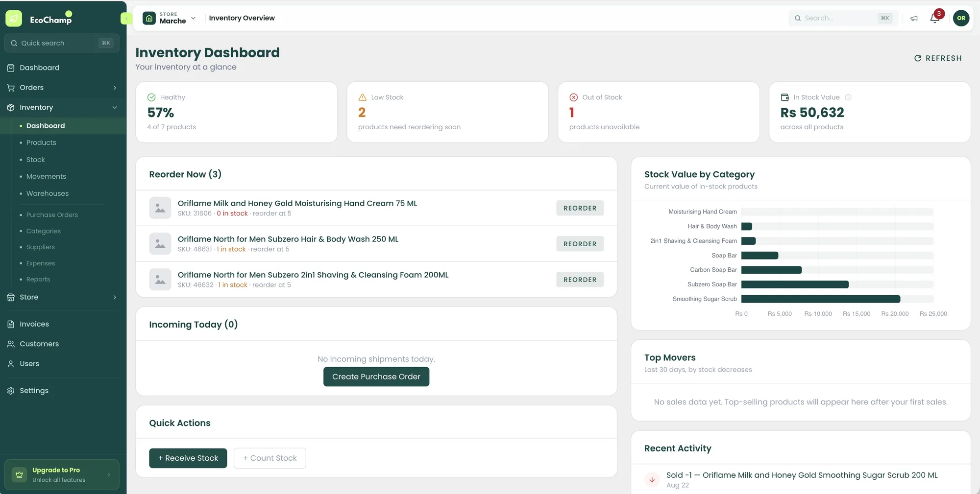
Task: Click the Count Stock quick action
Action: (x=270, y=458)
